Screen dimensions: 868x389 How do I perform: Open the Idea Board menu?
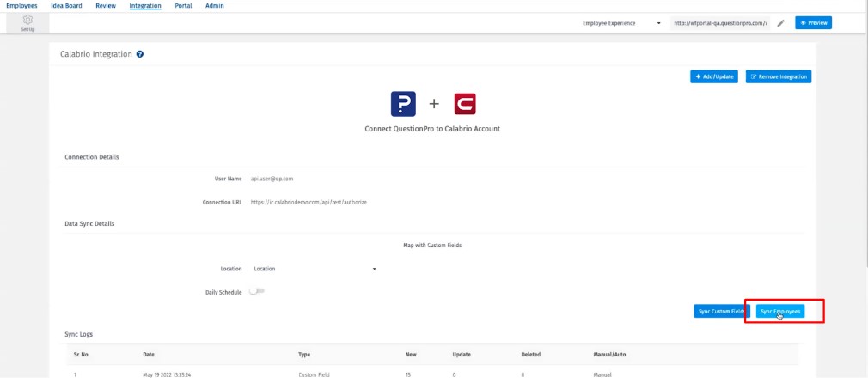coord(66,5)
